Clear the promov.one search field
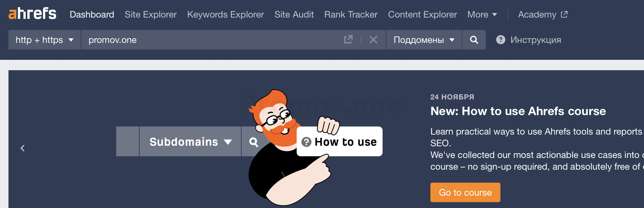Viewport: 644px width, 208px height. (x=373, y=40)
